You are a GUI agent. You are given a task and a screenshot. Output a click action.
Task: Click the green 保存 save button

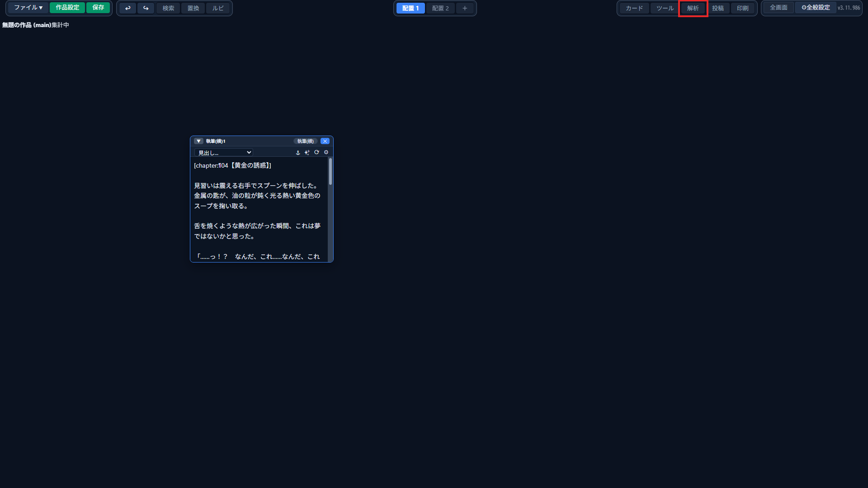coord(98,8)
